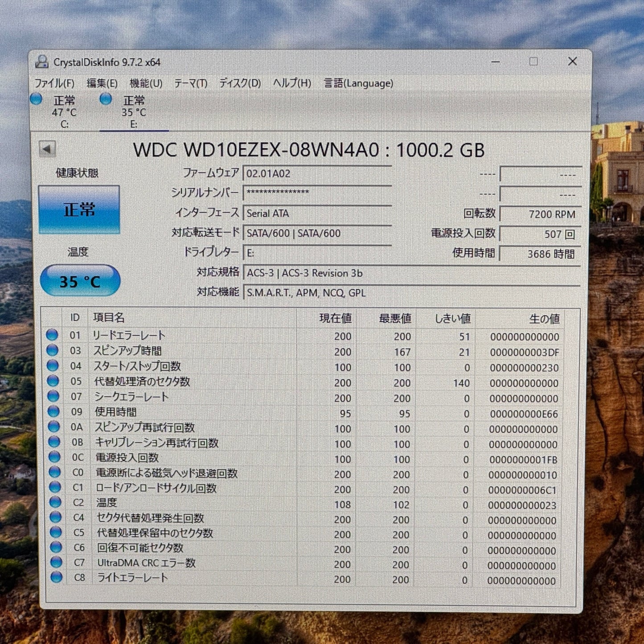644x644 pixels.
Task: Click status icon for シークエラーレート row
Action: click(x=53, y=396)
